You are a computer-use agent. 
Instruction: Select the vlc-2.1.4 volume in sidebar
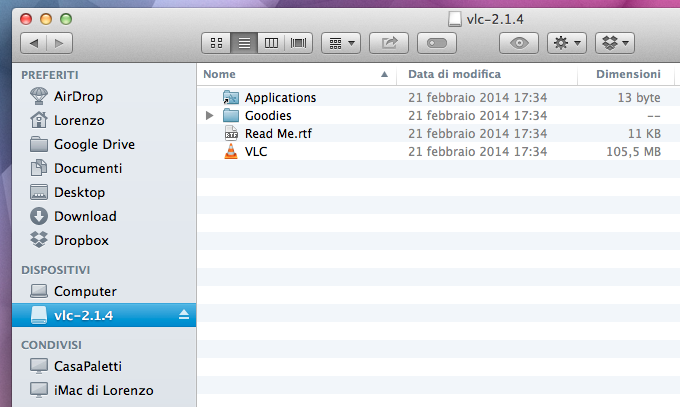click(x=104, y=315)
